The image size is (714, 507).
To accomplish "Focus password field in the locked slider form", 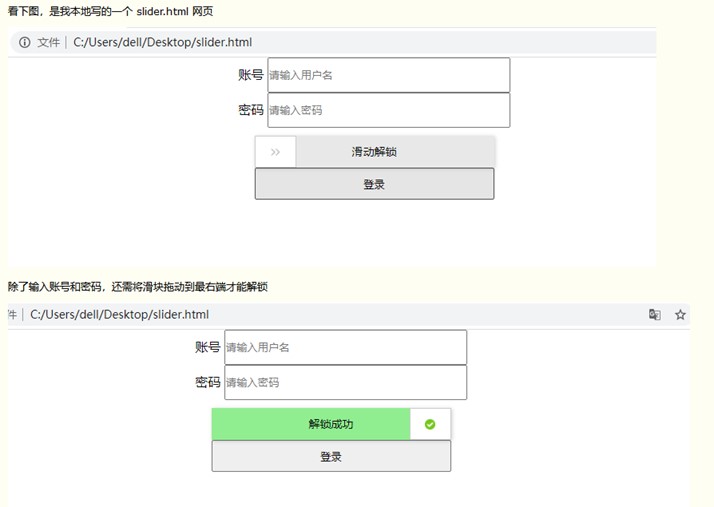I will click(x=388, y=110).
